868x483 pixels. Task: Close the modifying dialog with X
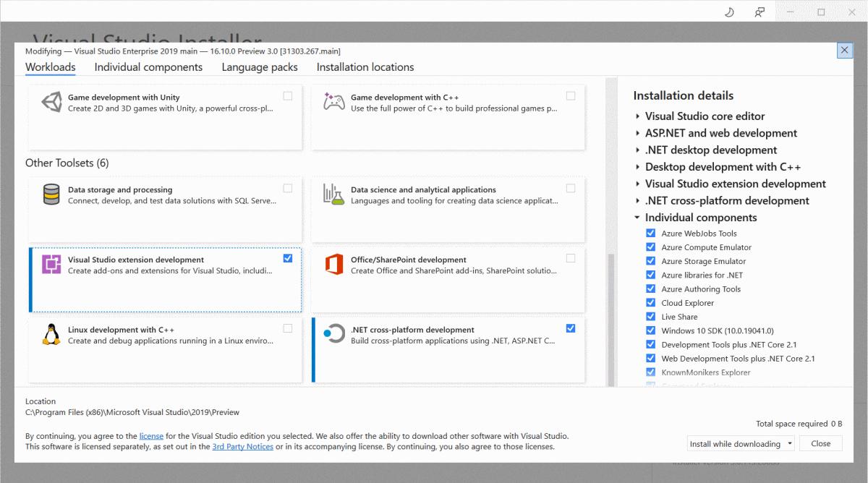(844, 50)
